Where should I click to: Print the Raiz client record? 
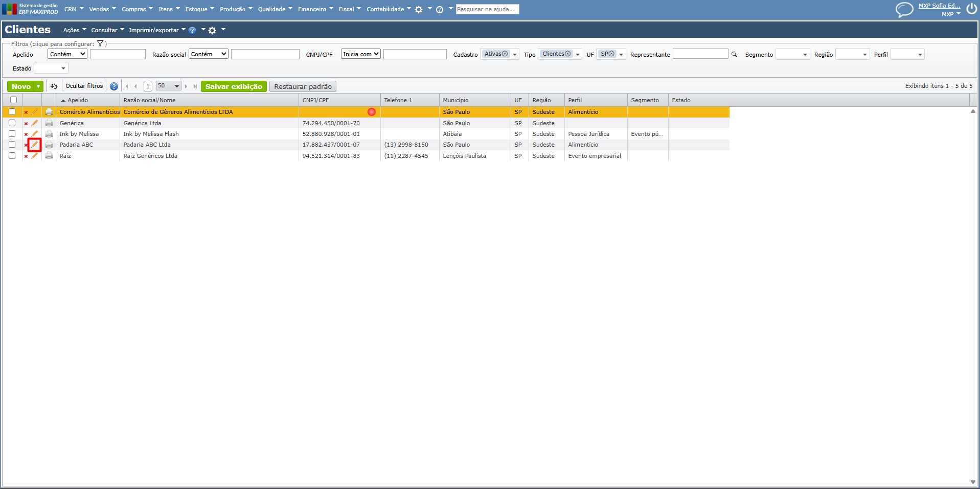(49, 156)
